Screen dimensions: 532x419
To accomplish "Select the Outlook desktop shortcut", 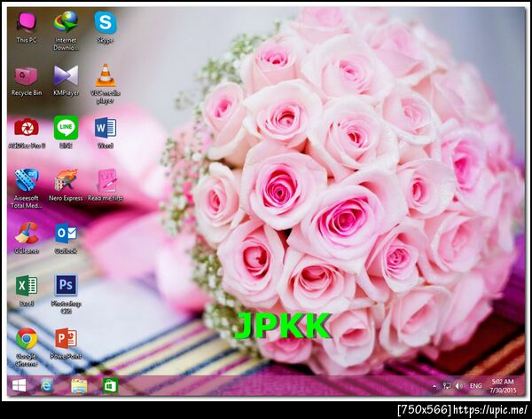I will point(66,239).
